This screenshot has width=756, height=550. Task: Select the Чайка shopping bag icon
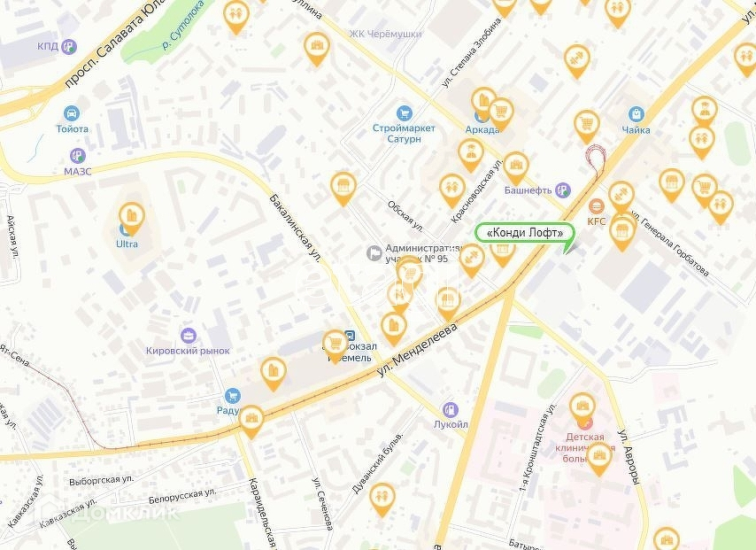point(636,114)
